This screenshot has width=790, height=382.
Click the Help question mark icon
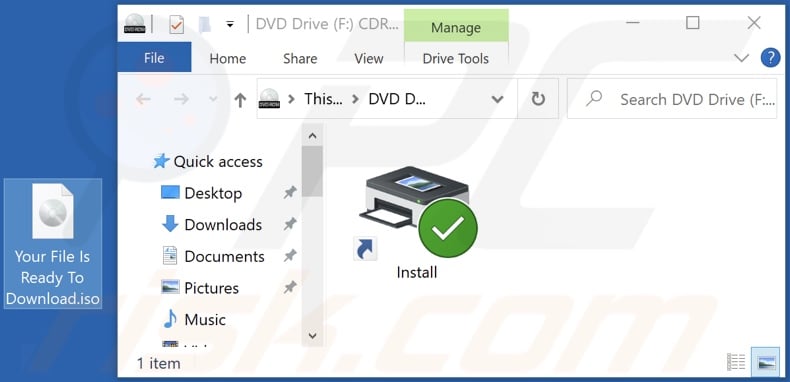click(x=770, y=58)
